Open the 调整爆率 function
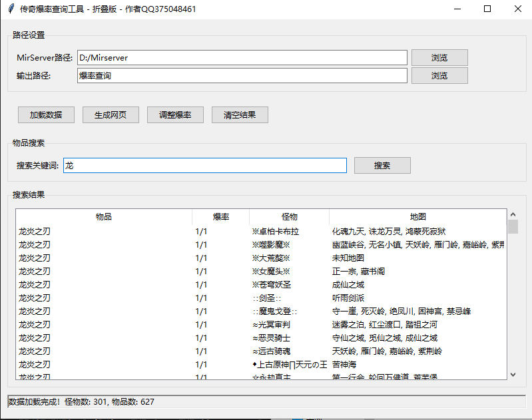Image resolution: width=532 pixels, height=420 pixels. pos(175,114)
